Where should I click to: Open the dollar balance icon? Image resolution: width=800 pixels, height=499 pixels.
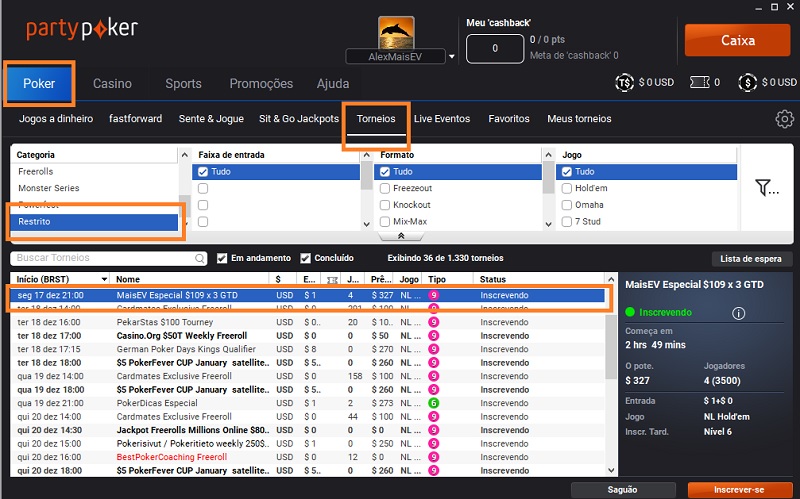[x=747, y=83]
